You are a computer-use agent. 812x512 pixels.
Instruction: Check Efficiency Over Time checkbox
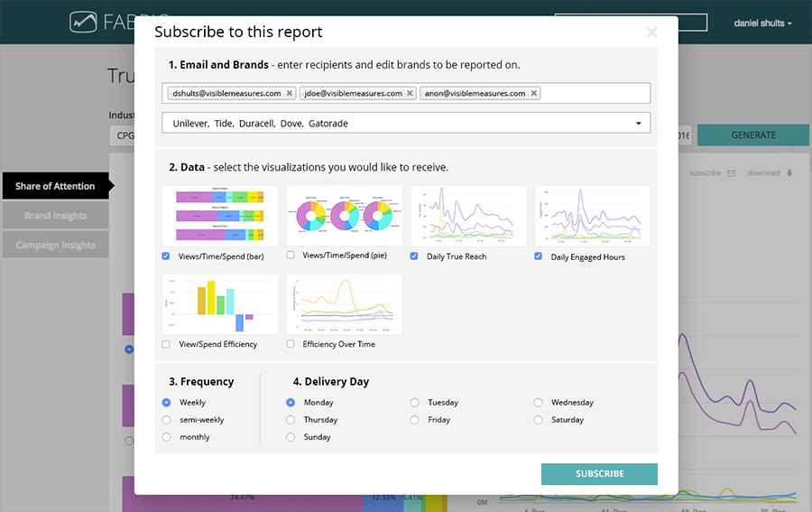point(291,343)
